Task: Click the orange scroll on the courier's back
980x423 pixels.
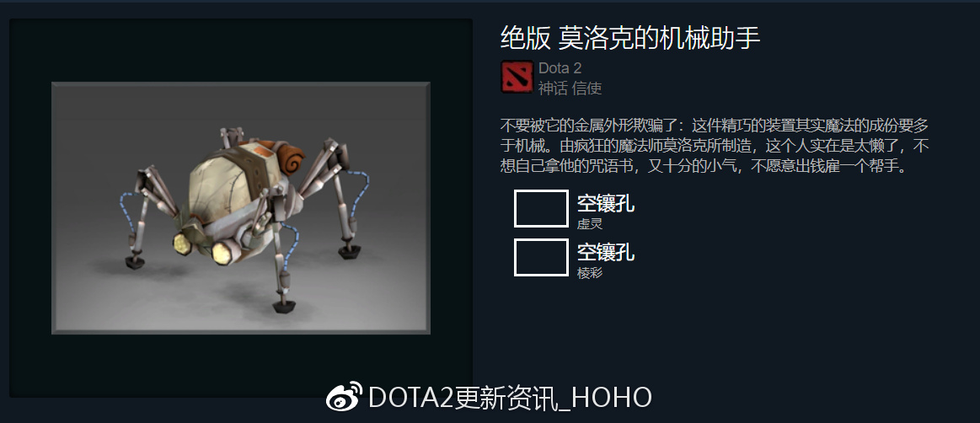Action: pos(291,158)
